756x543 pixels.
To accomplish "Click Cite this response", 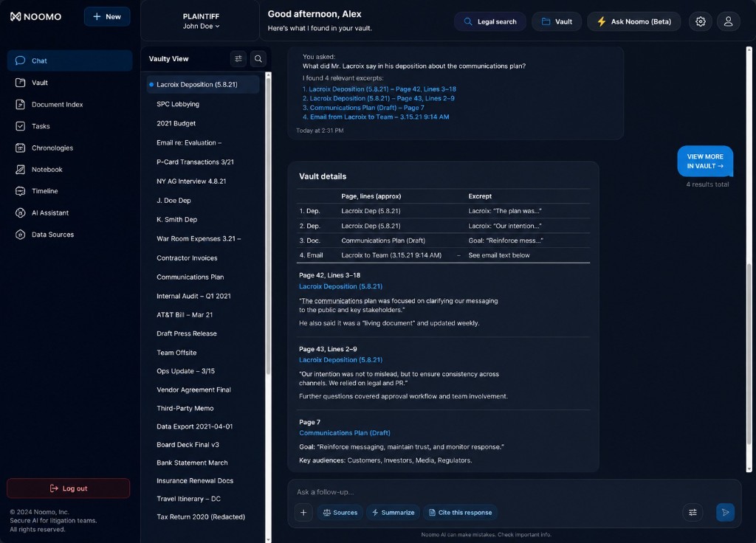I will (x=460, y=512).
